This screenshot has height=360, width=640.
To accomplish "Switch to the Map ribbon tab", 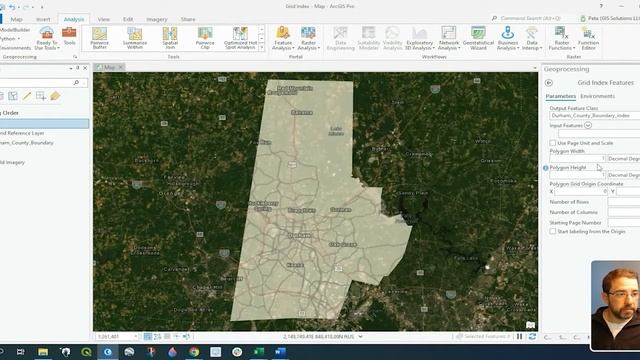I will coord(16,19).
